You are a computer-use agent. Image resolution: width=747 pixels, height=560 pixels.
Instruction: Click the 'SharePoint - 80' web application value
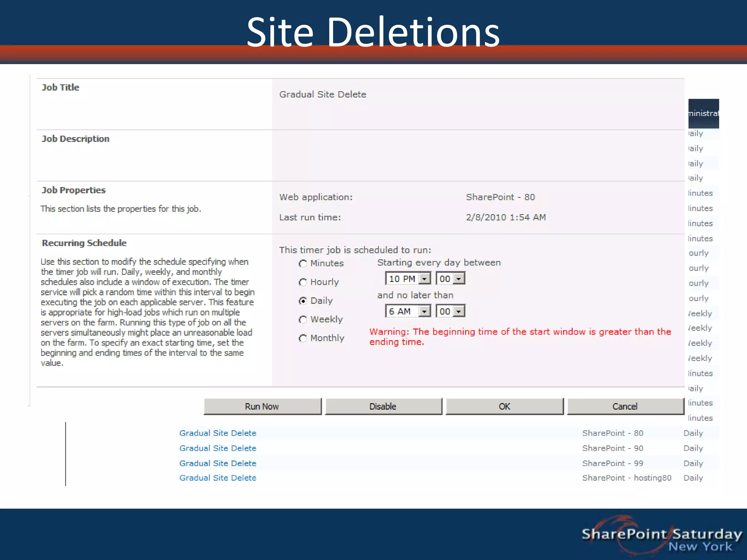click(500, 197)
